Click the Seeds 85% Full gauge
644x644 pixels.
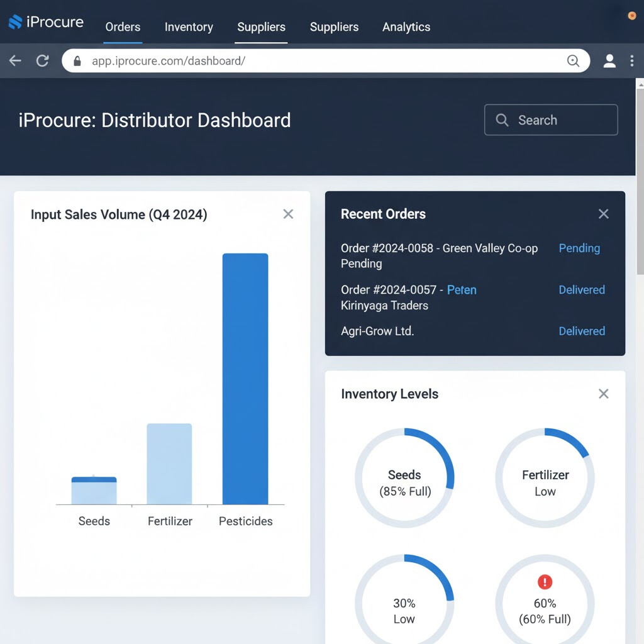click(404, 478)
